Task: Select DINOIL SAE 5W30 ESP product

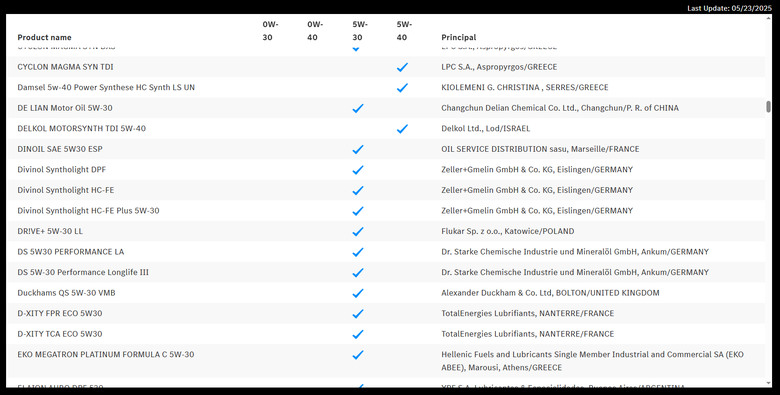Action: tap(60, 149)
